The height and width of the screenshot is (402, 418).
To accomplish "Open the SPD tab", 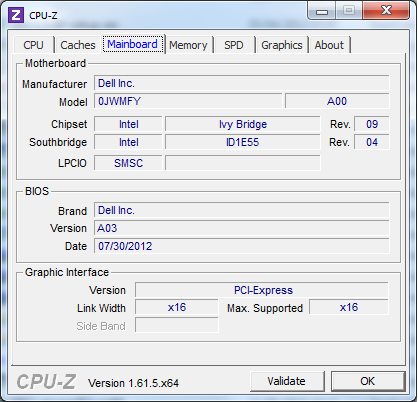I will pyautogui.click(x=234, y=45).
